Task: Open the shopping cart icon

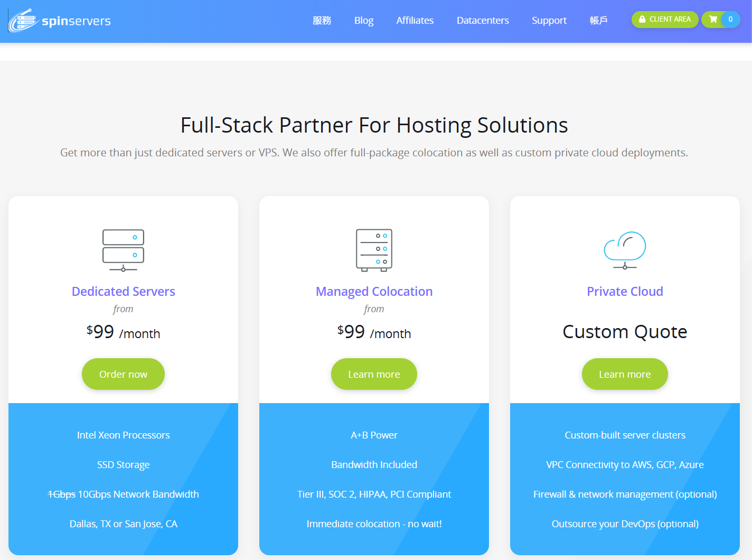Action: 713,20
